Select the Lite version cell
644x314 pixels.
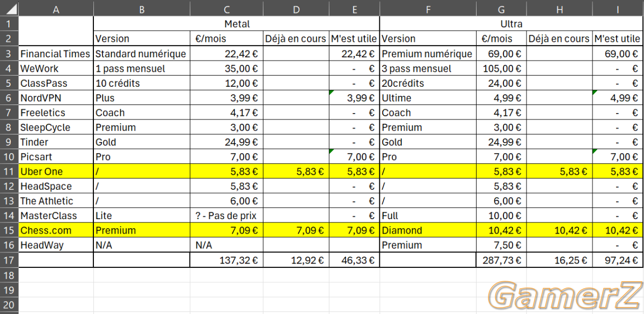click(x=142, y=216)
